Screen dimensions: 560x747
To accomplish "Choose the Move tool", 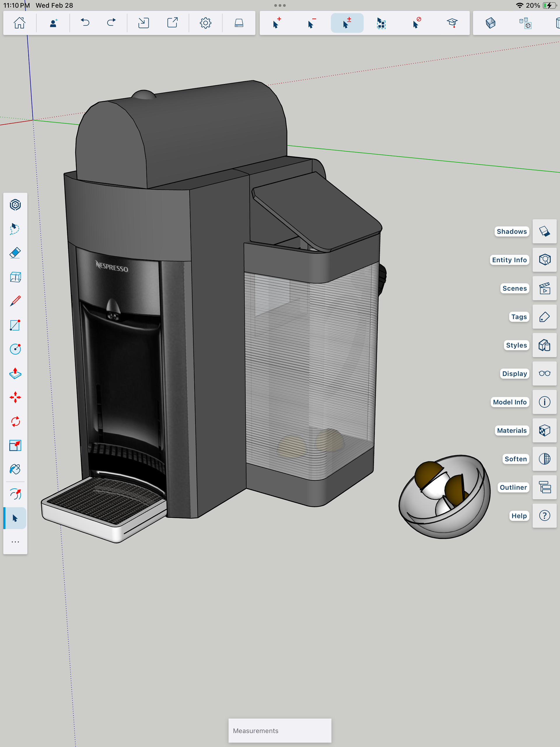I will (x=15, y=398).
